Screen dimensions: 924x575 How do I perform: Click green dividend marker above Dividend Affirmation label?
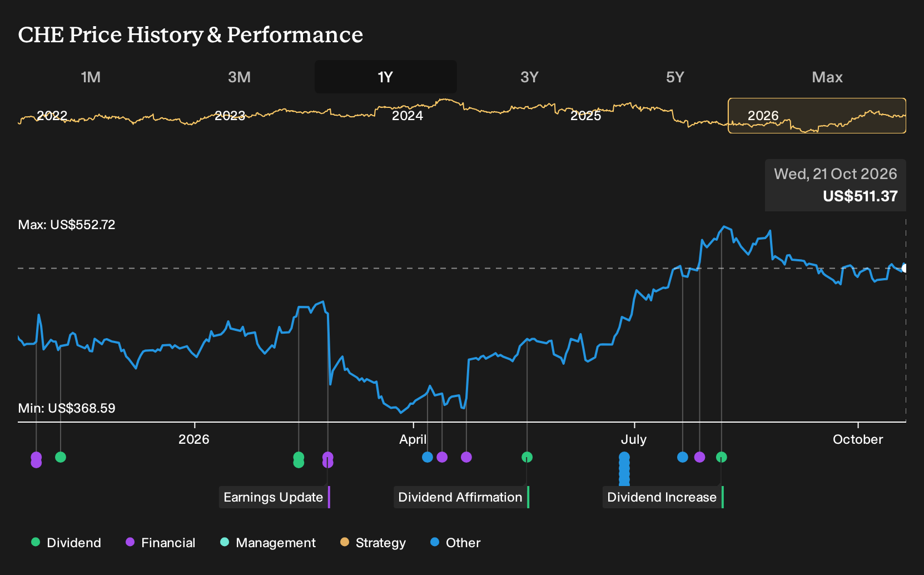click(527, 457)
